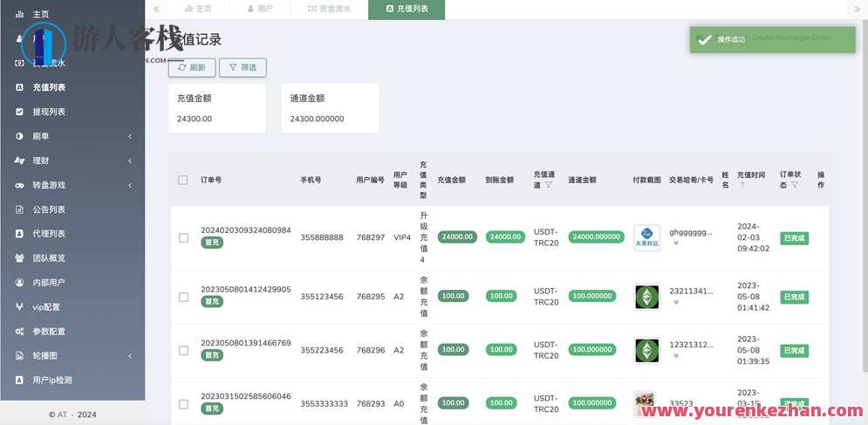The width and height of the screenshot is (868, 425).
Task: Open the 充值通道 column filter icon
Action: 549,185
